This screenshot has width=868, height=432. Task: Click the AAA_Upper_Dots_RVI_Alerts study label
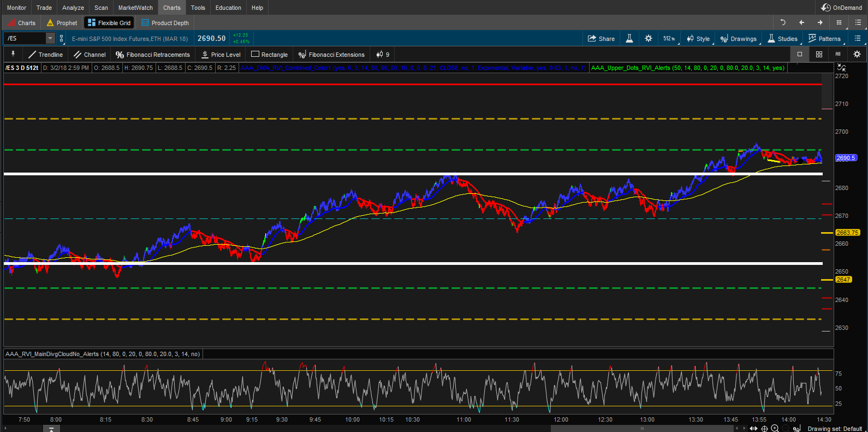click(688, 68)
